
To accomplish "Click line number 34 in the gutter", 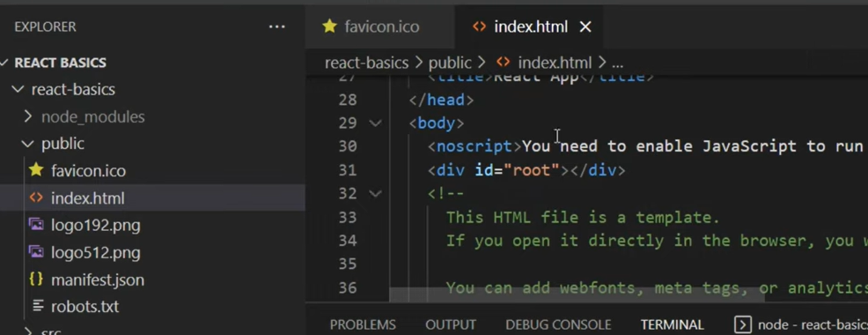I will (x=347, y=240).
